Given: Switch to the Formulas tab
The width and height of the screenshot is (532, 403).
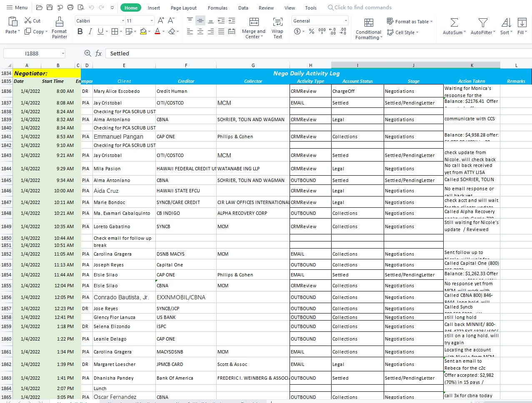Looking at the screenshot, I should click(217, 8).
